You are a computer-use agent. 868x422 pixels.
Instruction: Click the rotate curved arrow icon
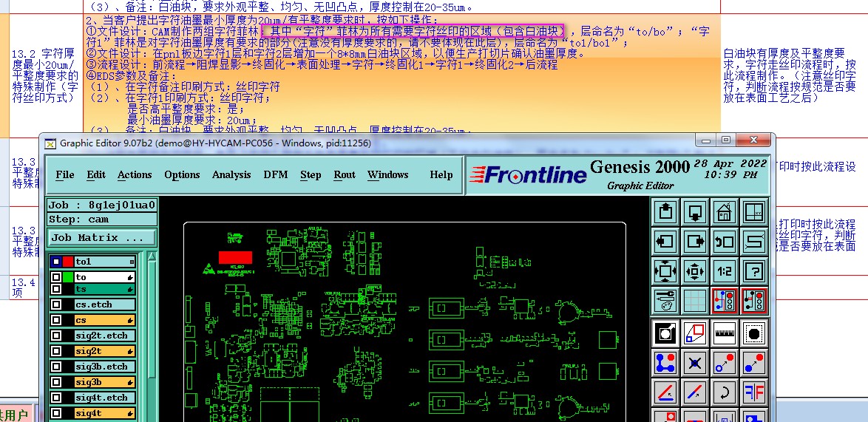[x=724, y=393]
